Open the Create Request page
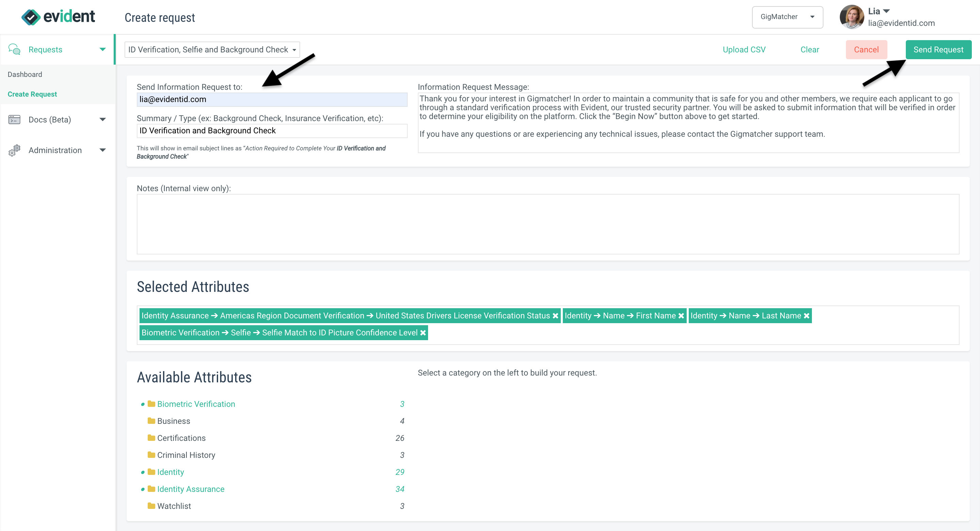Screen dimensions: 980x531 click(32, 94)
